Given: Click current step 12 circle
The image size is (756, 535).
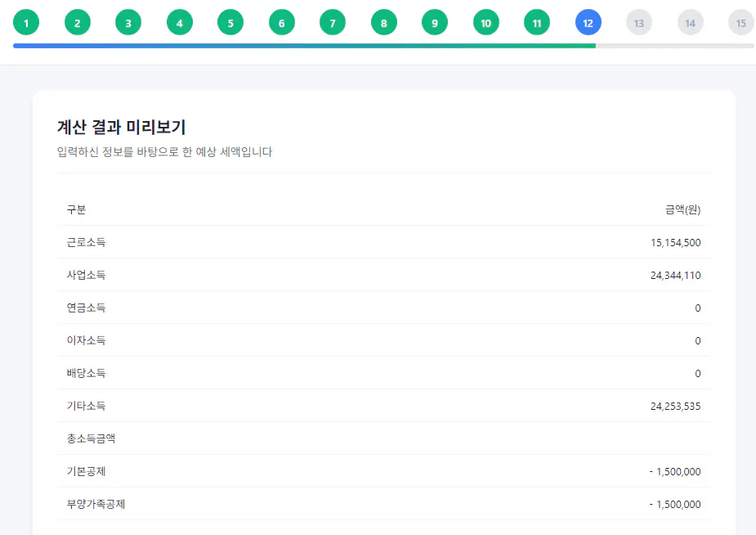Looking at the screenshot, I should coord(588,23).
